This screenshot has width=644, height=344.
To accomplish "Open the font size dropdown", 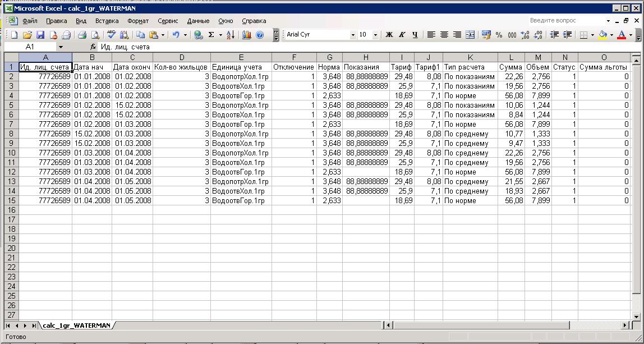I will pyautogui.click(x=375, y=35).
